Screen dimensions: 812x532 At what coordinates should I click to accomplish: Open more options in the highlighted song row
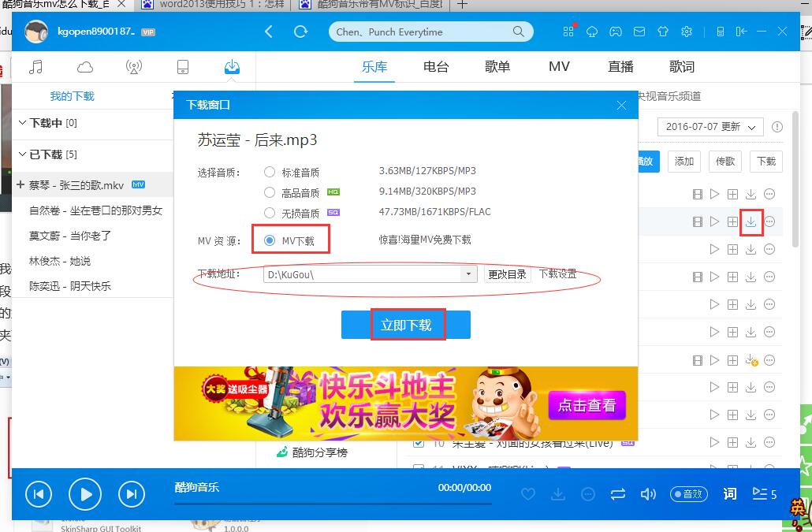pos(769,222)
